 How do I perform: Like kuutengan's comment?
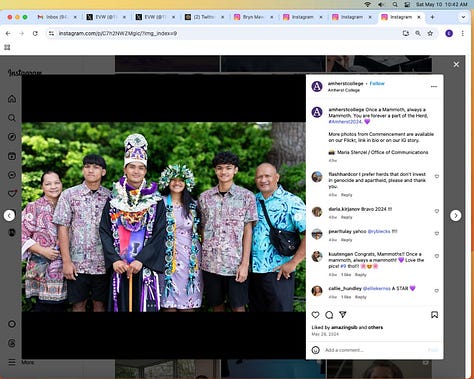[437, 256]
